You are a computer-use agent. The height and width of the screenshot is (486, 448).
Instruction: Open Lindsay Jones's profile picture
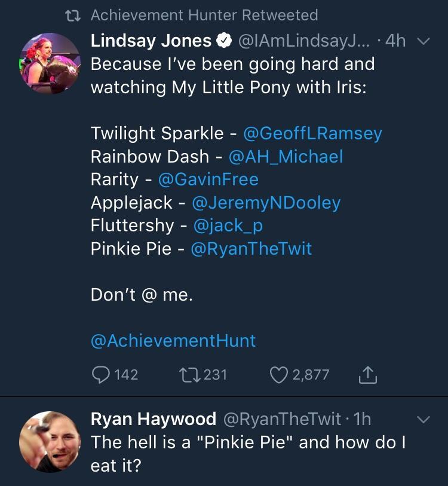tap(50, 63)
